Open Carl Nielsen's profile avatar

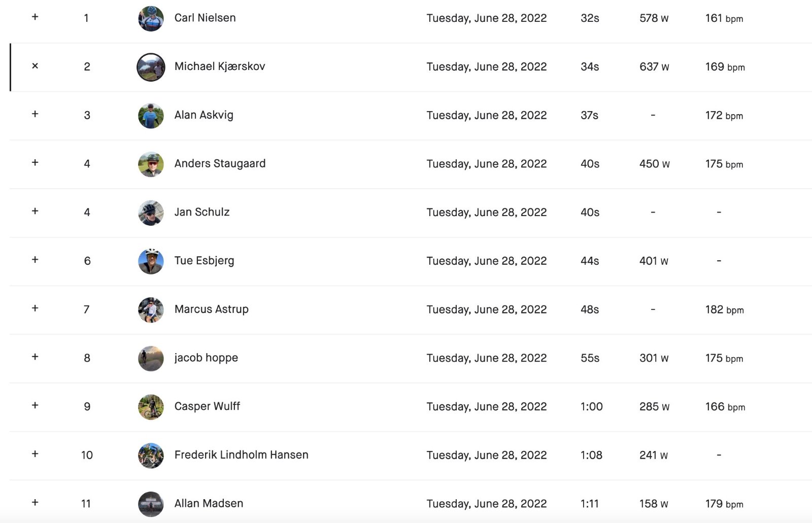pyautogui.click(x=151, y=19)
